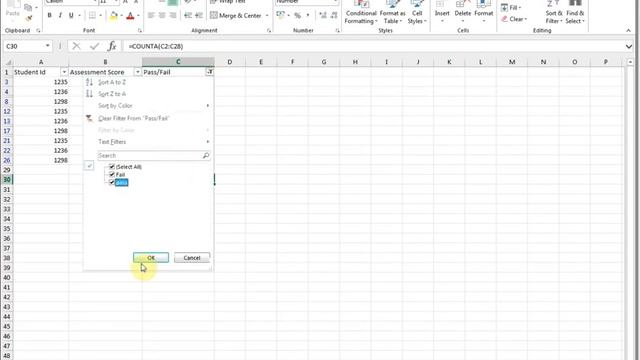Screen dimensions: 640x360
Task: Open the Name Box dropdown
Action: [x=48, y=46]
